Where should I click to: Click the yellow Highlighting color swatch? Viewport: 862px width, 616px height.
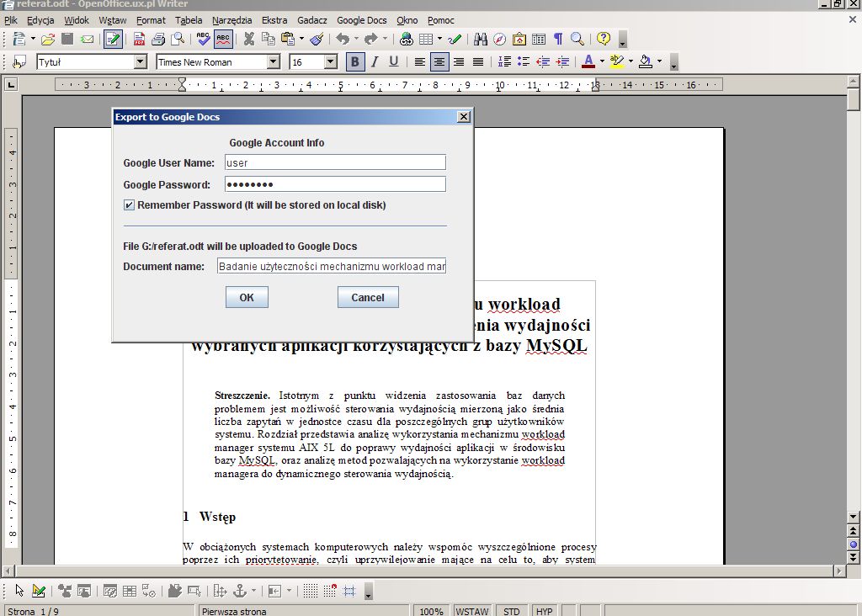pyautogui.click(x=617, y=62)
